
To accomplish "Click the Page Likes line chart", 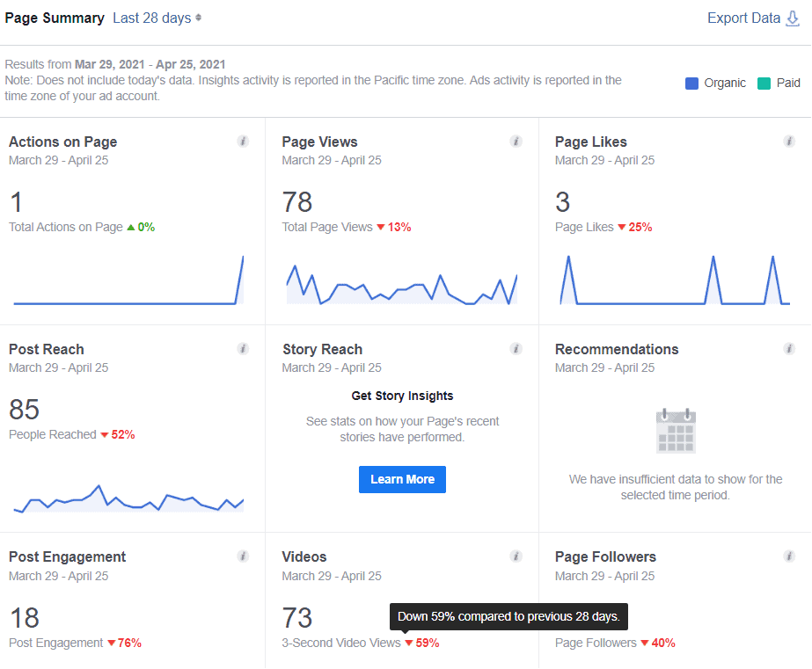I will [675, 281].
